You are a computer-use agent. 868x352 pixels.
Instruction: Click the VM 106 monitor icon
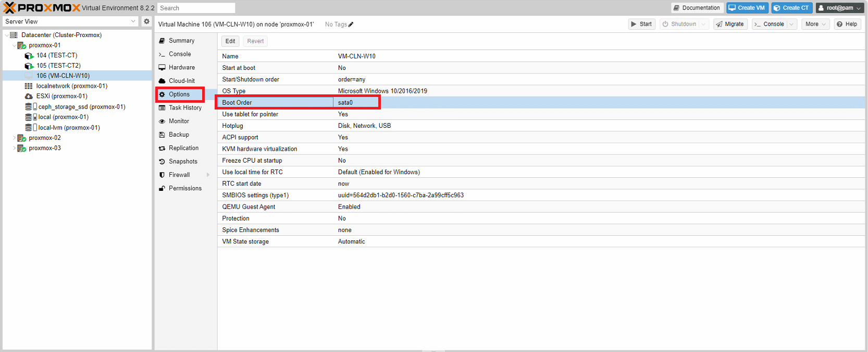pos(29,76)
